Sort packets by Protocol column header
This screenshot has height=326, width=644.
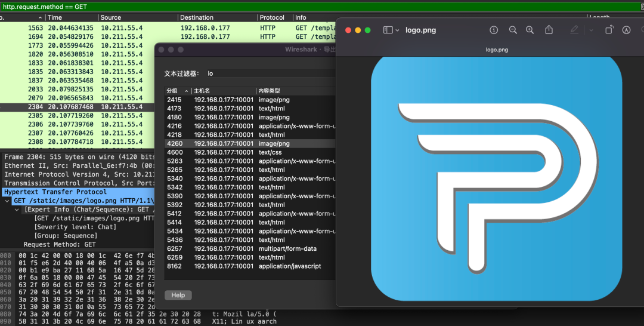click(x=275, y=18)
